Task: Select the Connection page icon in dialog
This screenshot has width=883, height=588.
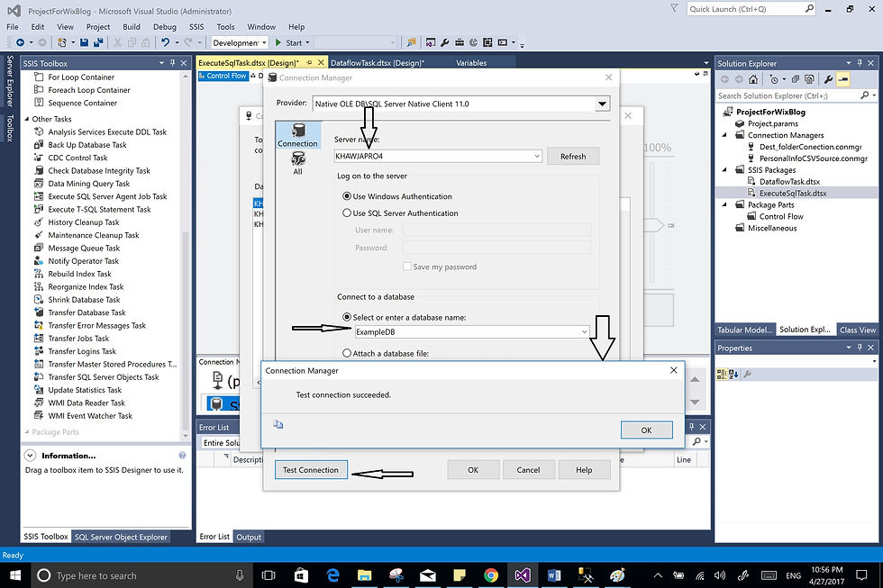Action: click(298, 136)
